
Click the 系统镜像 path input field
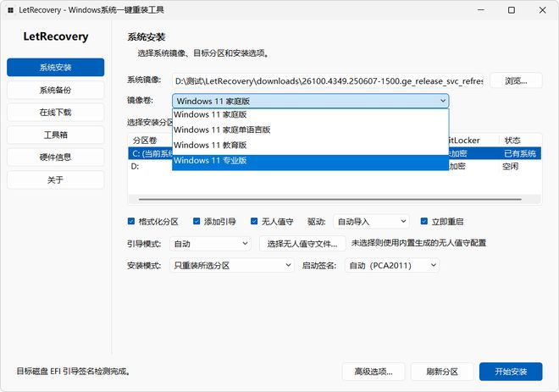click(328, 81)
